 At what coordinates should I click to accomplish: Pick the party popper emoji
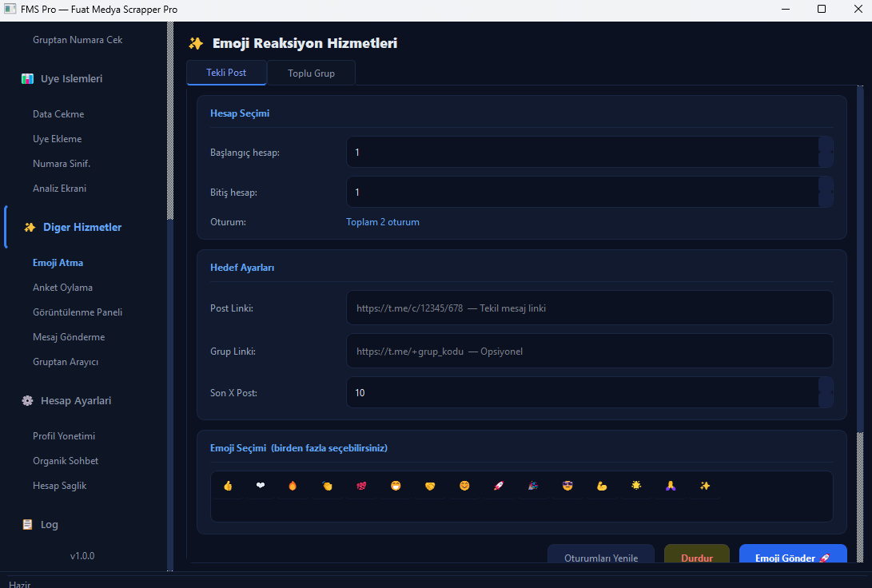point(533,486)
